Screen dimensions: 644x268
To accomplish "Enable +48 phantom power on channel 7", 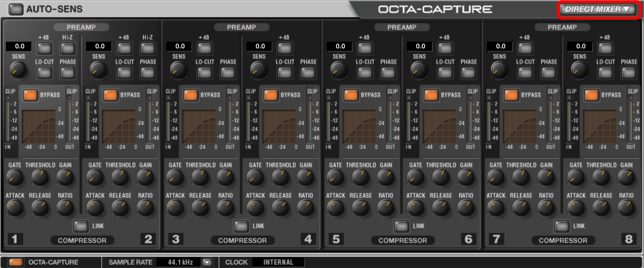I will [525, 48].
